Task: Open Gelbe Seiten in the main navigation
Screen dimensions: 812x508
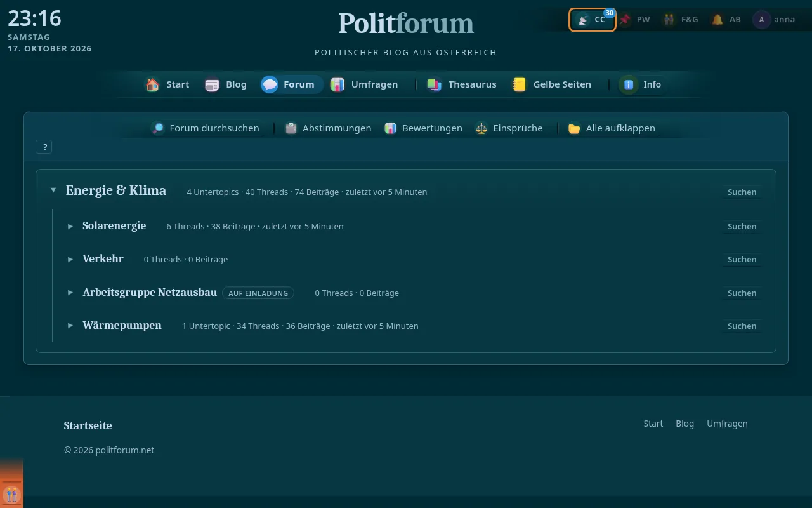Action: tap(552, 84)
